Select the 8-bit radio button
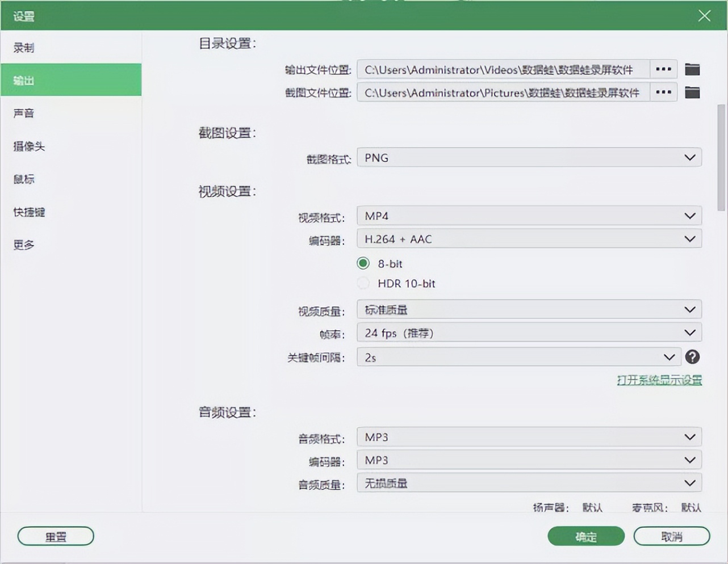The width and height of the screenshot is (728, 564). 363,263
